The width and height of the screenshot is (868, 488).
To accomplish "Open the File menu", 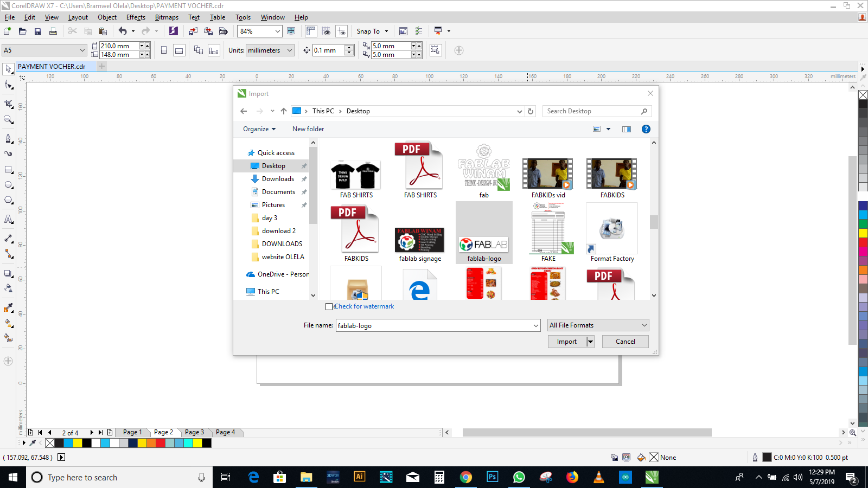I will pos(10,17).
